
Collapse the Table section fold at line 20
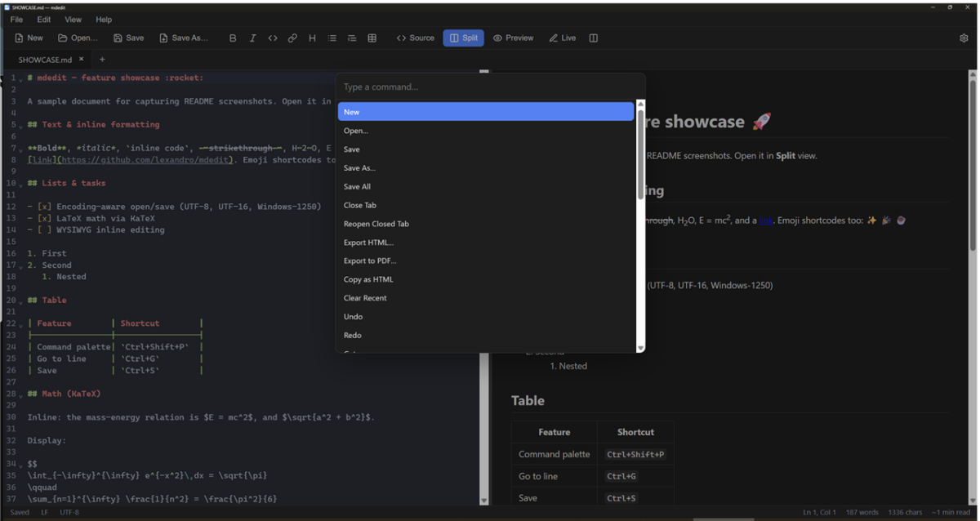point(21,301)
